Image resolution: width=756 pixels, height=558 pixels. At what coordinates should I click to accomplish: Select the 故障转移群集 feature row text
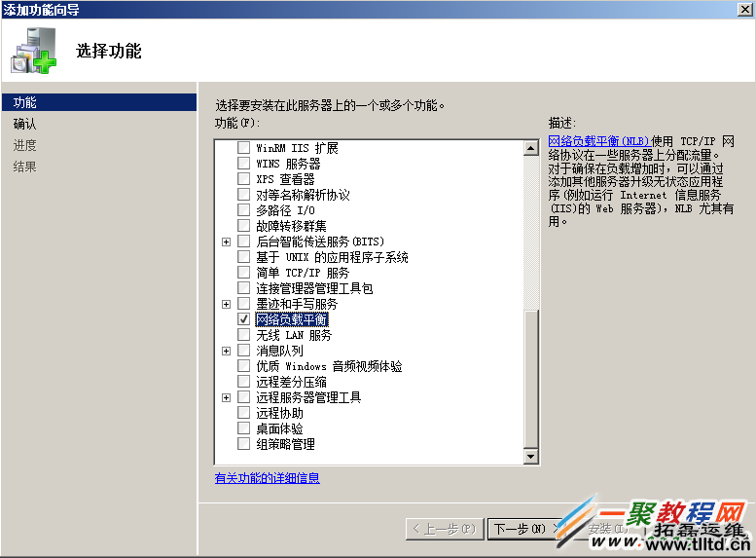click(x=291, y=226)
